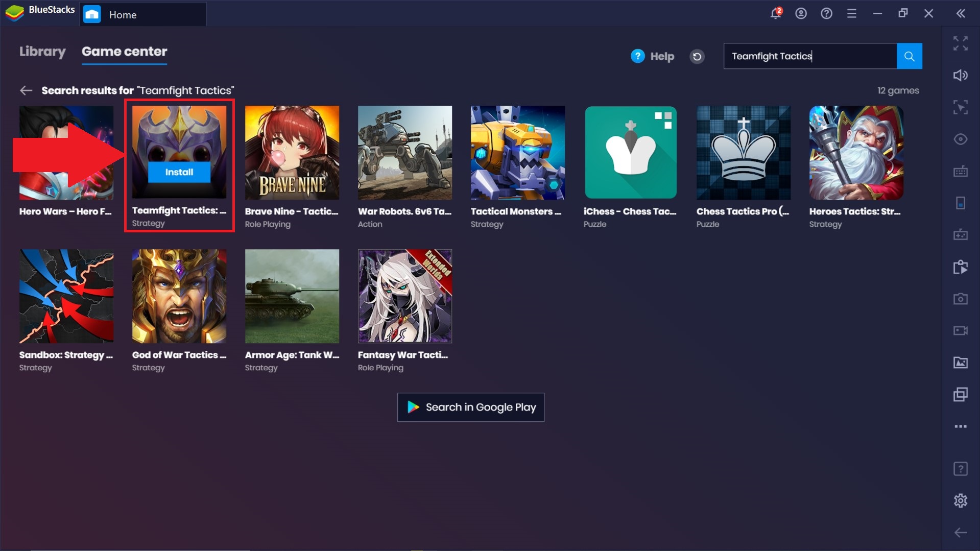Screen dimensions: 980x551
Task: Open the Sandbox: Strategy game thumbnail
Action: [66, 296]
